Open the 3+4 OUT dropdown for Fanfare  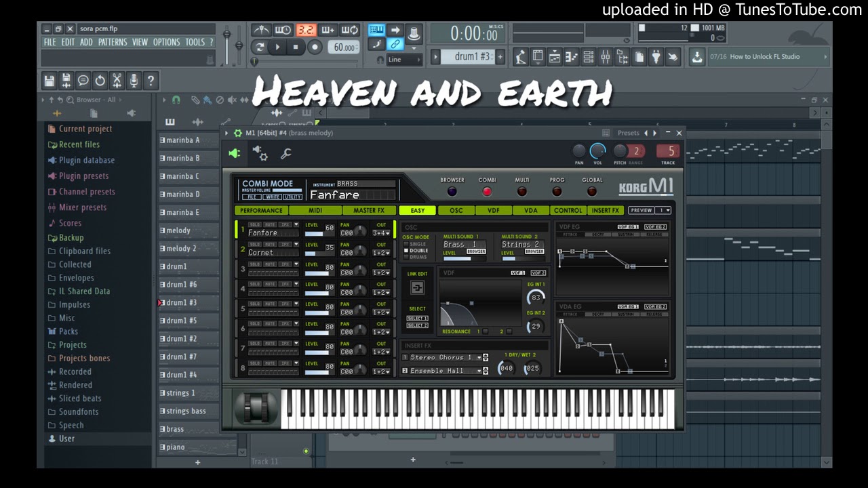click(381, 233)
